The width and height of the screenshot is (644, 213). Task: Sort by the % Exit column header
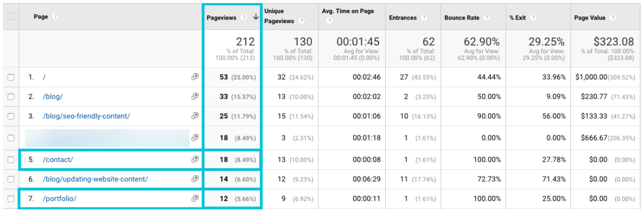[x=517, y=17]
